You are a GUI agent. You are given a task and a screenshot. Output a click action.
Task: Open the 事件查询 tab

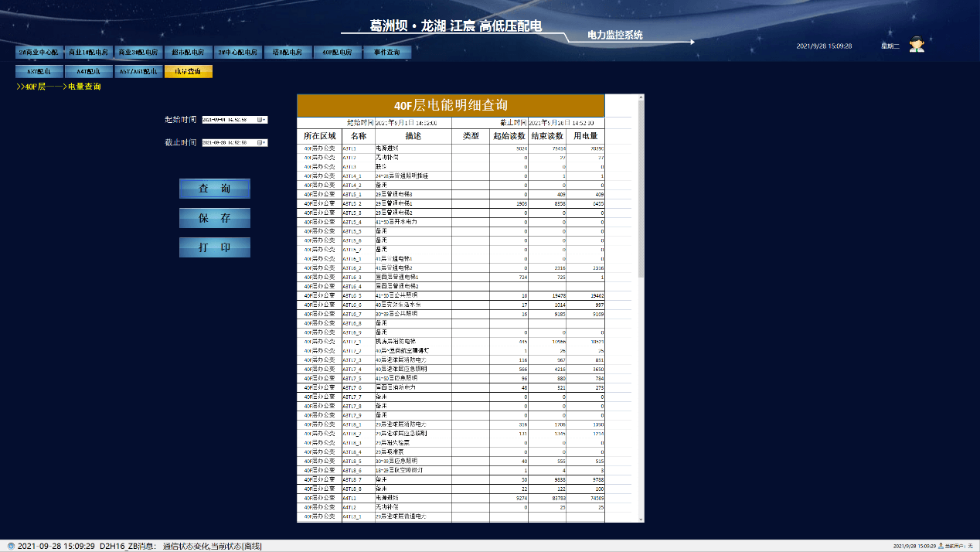(387, 53)
